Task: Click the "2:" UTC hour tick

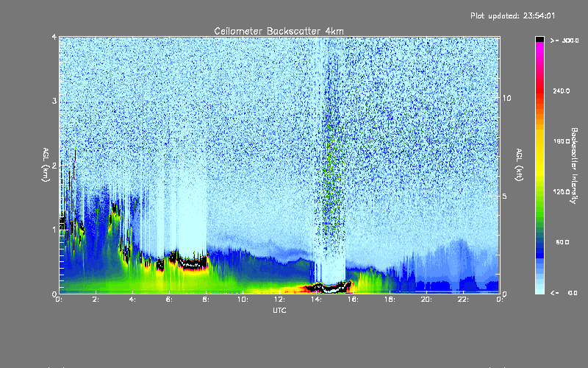Action: point(96,300)
